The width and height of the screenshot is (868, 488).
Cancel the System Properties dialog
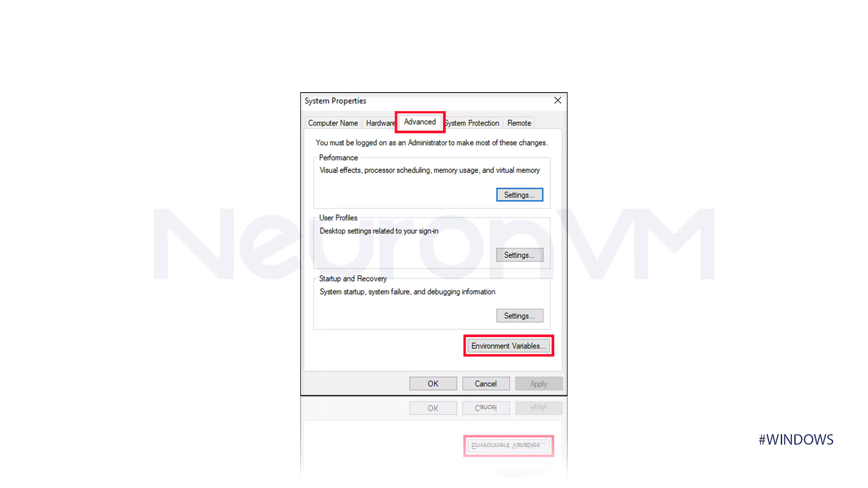[485, 383]
